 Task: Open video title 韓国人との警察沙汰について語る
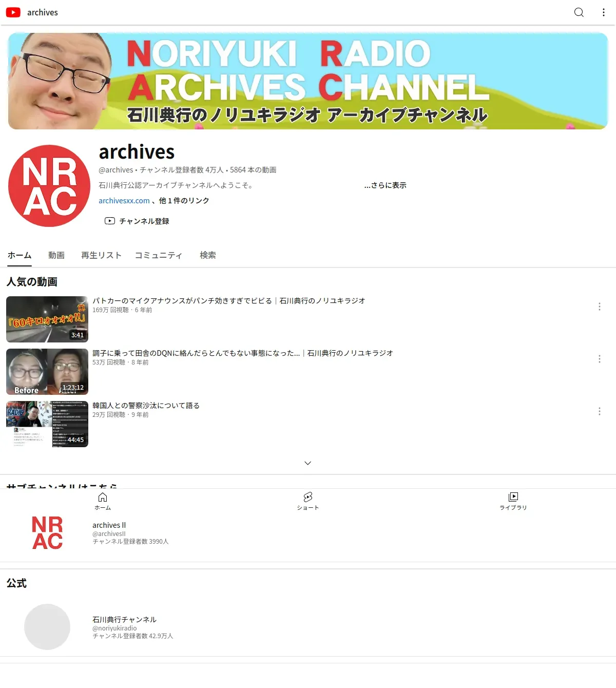pyautogui.click(x=146, y=406)
